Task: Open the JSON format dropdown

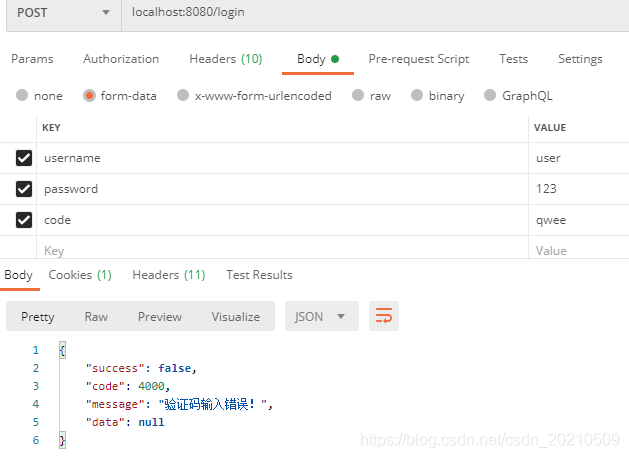Action: [x=322, y=316]
